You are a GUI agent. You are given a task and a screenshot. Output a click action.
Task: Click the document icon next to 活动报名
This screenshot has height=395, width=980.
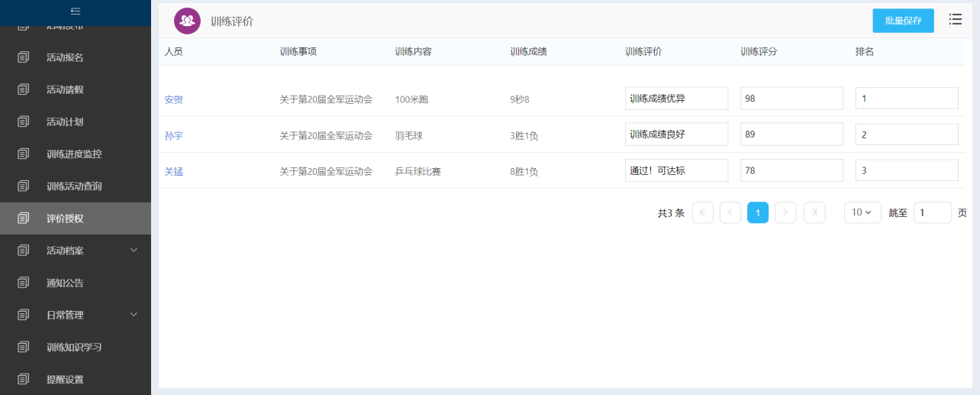click(24, 57)
